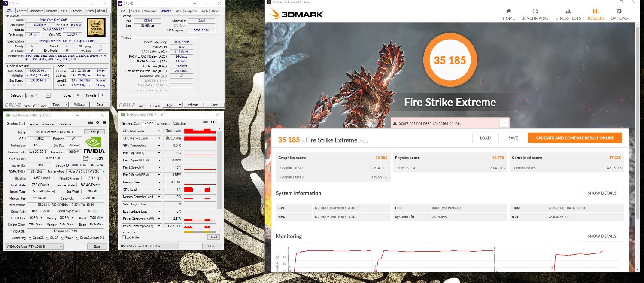This screenshot has width=644, height=283.
Task: Open the Power Consumption (W) sensor dropdown
Action: click(x=159, y=219)
